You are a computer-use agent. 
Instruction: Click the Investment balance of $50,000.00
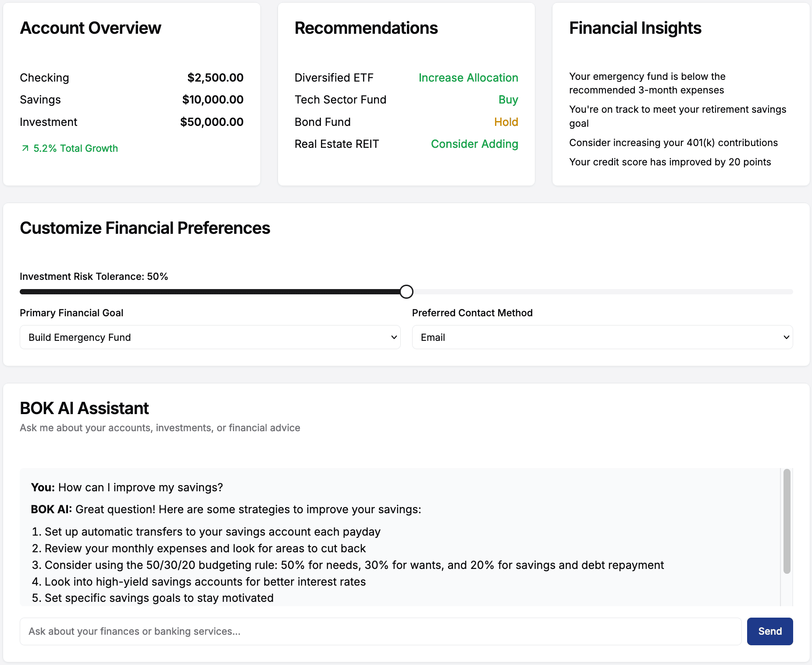tap(212, 122)
